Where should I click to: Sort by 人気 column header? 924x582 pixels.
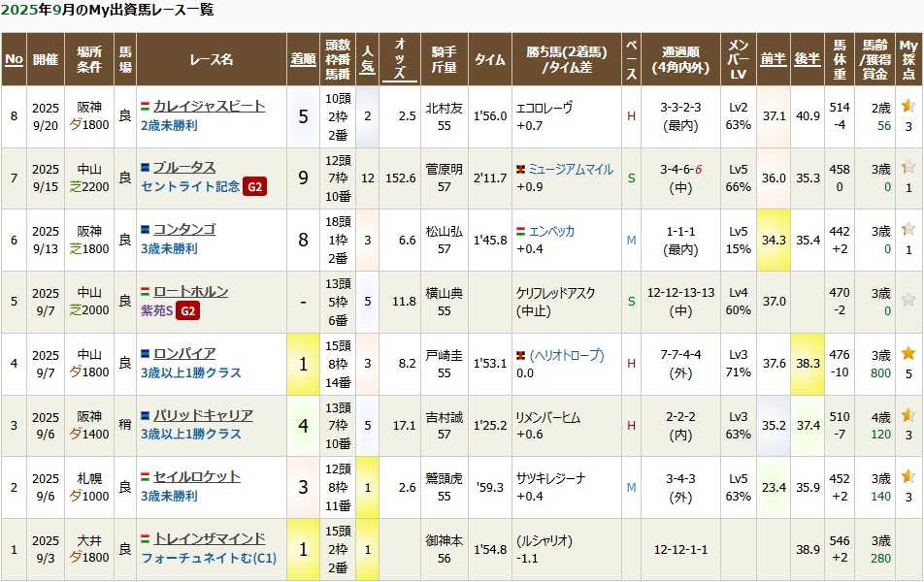point(368,59)
